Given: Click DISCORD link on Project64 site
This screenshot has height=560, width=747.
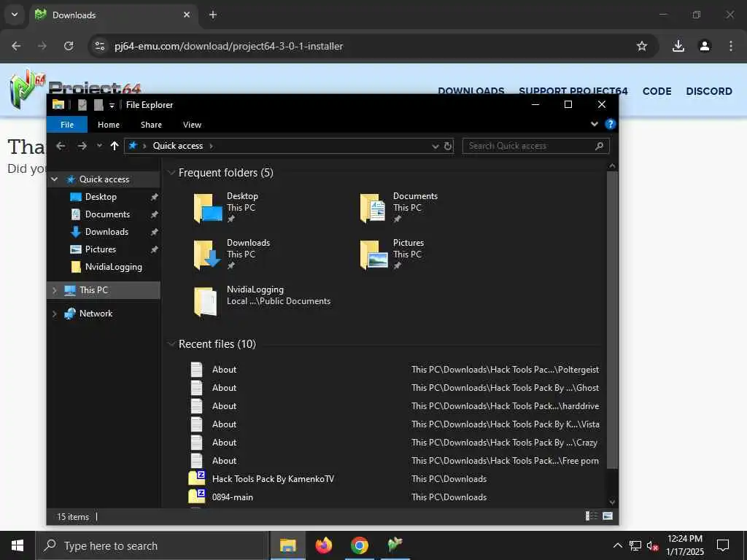Looking at the screenshot, I should (x=709, y=91).
